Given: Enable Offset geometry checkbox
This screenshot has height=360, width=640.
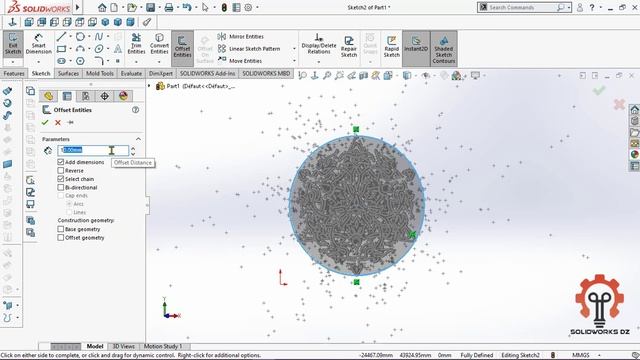Looking at the screenshot, I should tap(61, 238).
